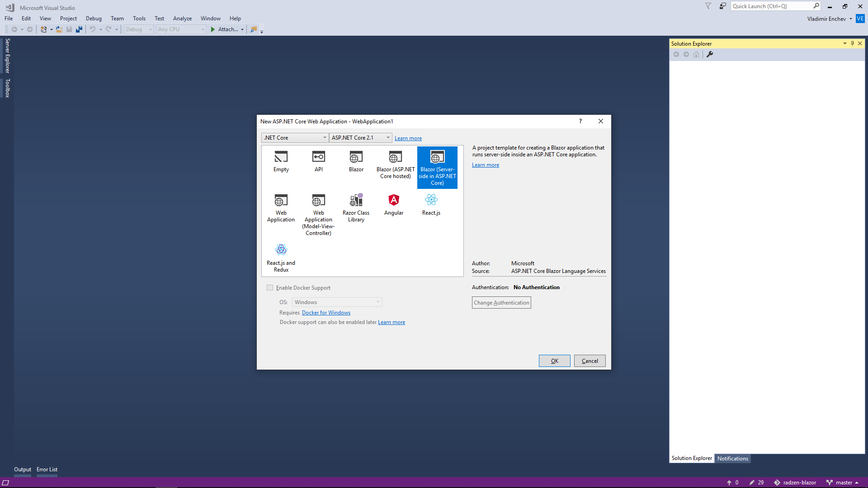Open the Team menu
The width and height of the screenshot is (868, 488).
coord(117,19)
